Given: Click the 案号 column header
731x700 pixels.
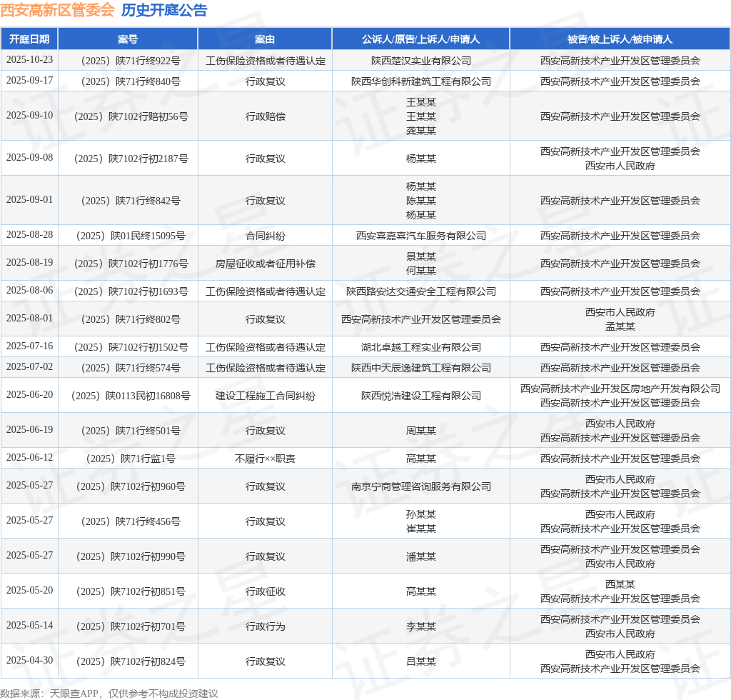Looking at the screenshot, I should [x=128, y=39].
